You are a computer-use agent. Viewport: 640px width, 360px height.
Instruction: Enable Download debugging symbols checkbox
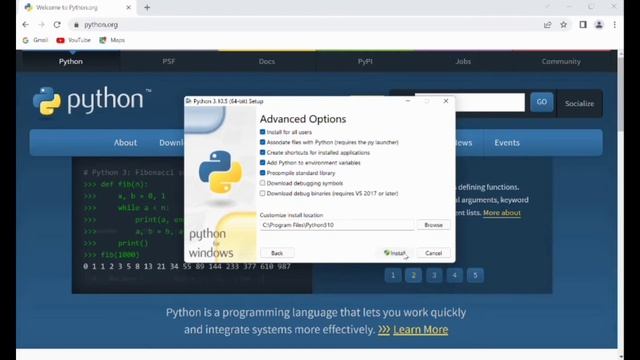pos(262,183)
